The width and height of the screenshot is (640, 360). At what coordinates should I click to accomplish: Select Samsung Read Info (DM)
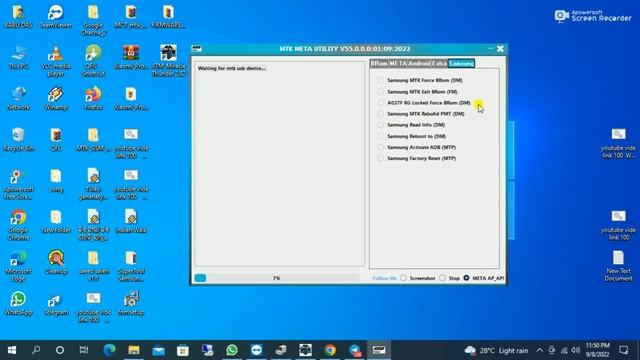click(x=411, y=125)
